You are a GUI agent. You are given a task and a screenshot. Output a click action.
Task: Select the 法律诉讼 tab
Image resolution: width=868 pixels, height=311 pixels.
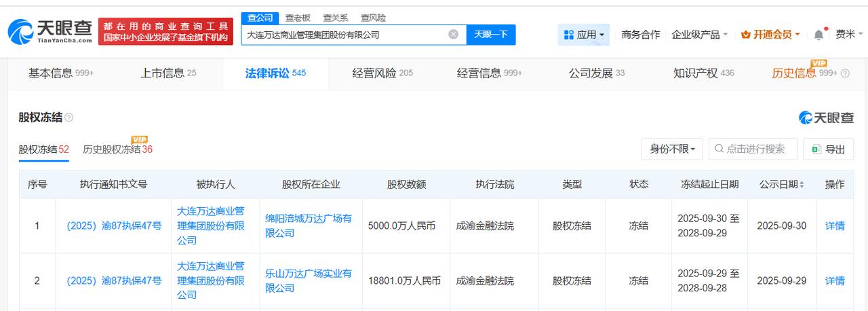click(x=275, y=73)
